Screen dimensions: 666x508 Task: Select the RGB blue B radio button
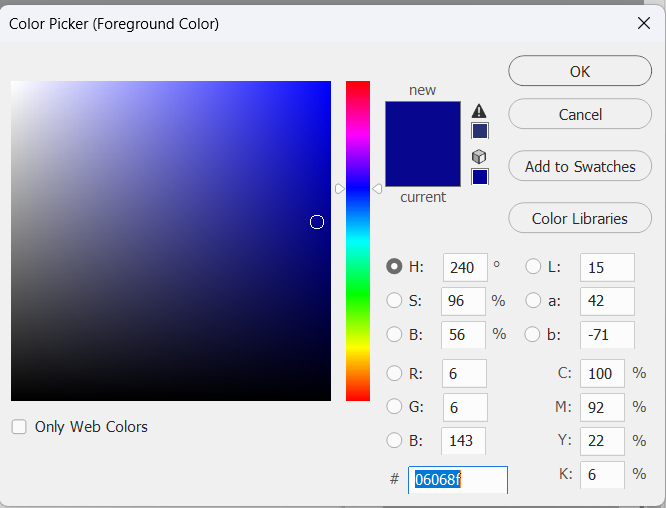click(x=394, y=440)
